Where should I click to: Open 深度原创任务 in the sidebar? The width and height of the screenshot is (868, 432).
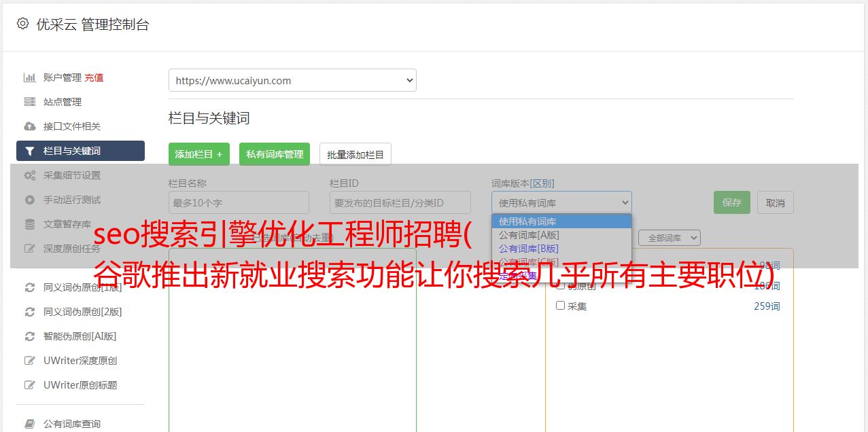72,249
